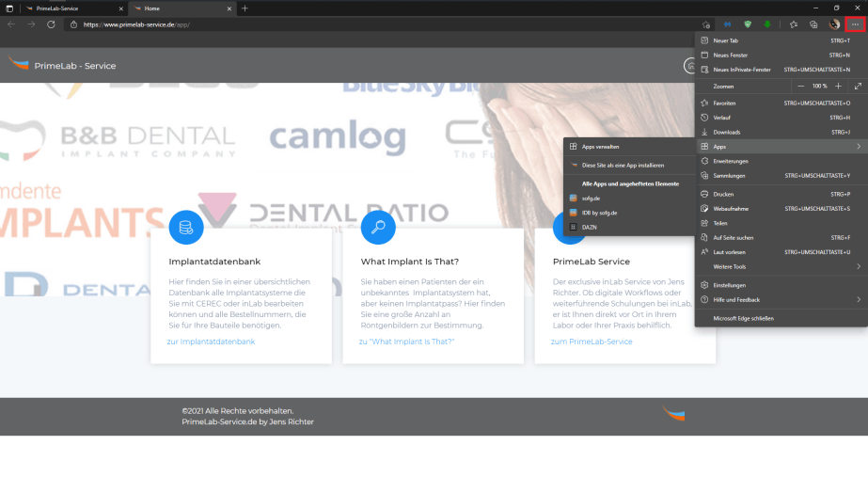This screenshot has height=477, width=868.
Task: Select Einstellungen from the menu
Action: tap(730, 285)
